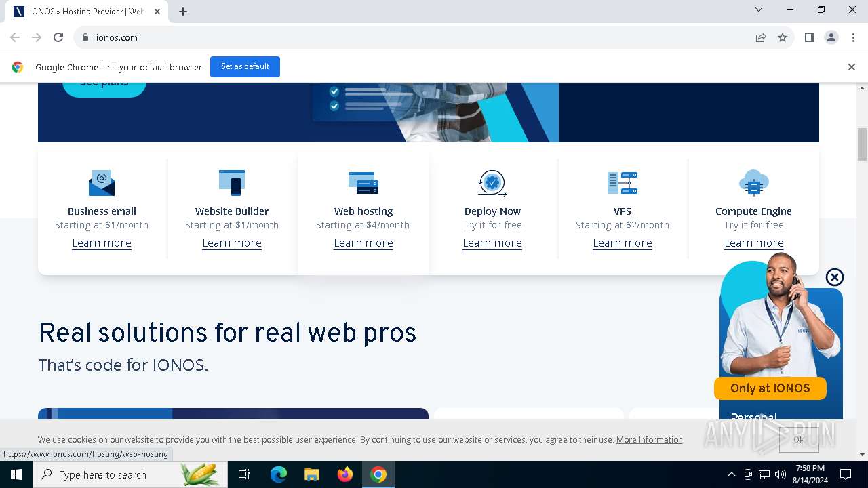Image resolution: width=868 pixels, height=488 pixels.
Task: Click the scrollbar down arrow
Action: (x=863, y=455)
